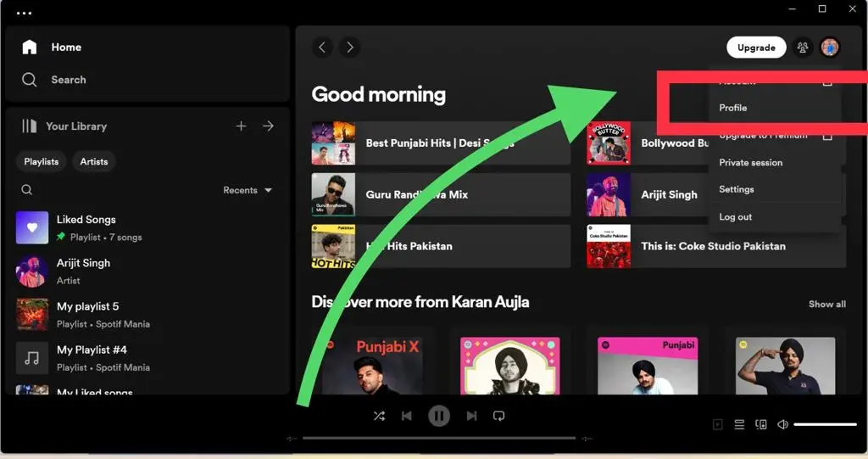The width and height of the screenshot is (868, 459).
Task: Go forward with the right chevron
Action: (x=350, y=48)
